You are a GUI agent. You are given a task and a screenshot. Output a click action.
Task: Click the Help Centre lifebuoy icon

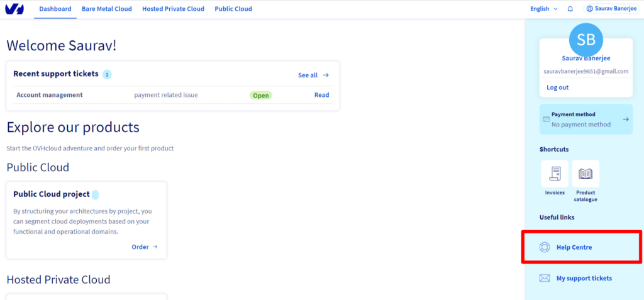(x=545, y=247)
